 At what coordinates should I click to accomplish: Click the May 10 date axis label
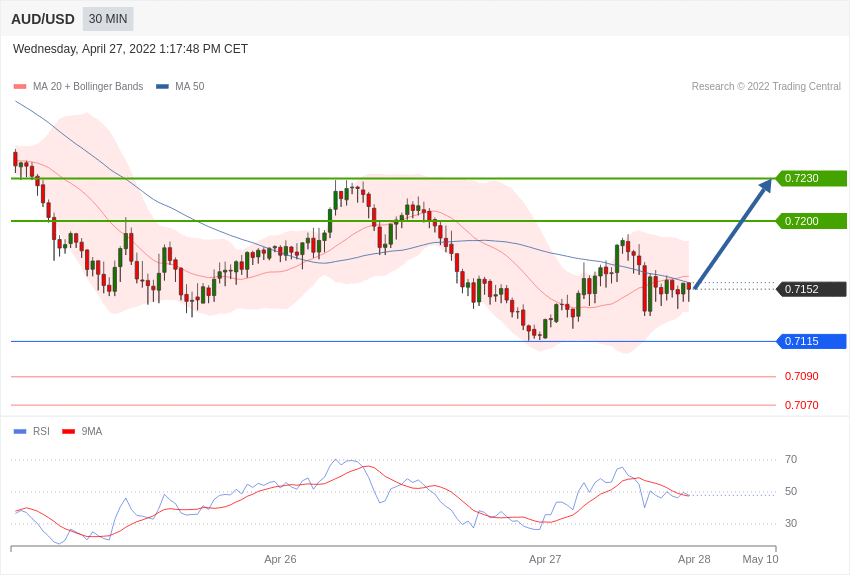(x=760, y=559)
